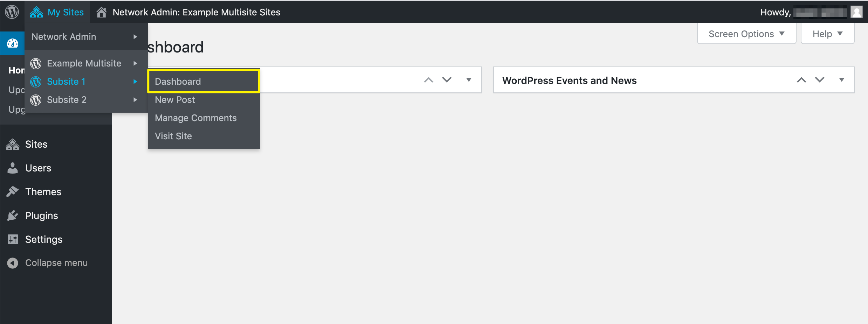The image size is (868, 324).
Task: Click the My Sites houses icon
Action: coord(36,12)
